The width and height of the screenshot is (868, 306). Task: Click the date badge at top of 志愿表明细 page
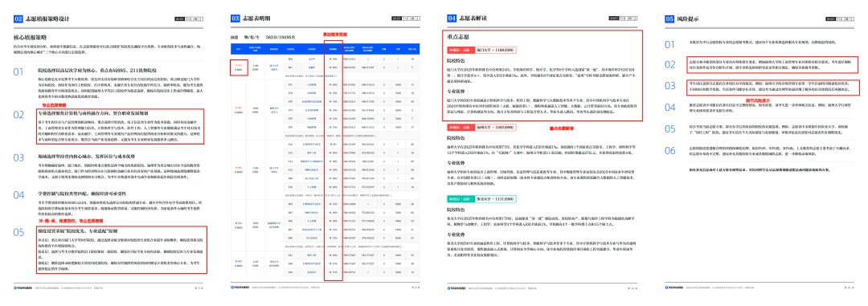point(407,18)
